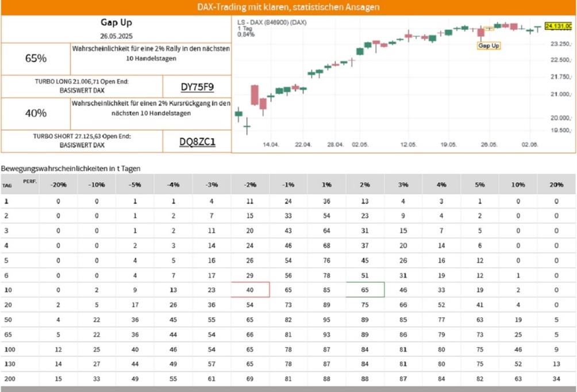Click the -1% column header
The width and height of the screenshot is (577, 392).
click(288, 185)
